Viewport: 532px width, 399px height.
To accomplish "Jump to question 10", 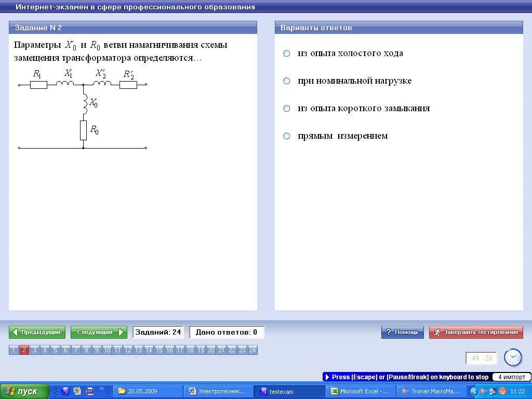I will click(x=107, y=350).
